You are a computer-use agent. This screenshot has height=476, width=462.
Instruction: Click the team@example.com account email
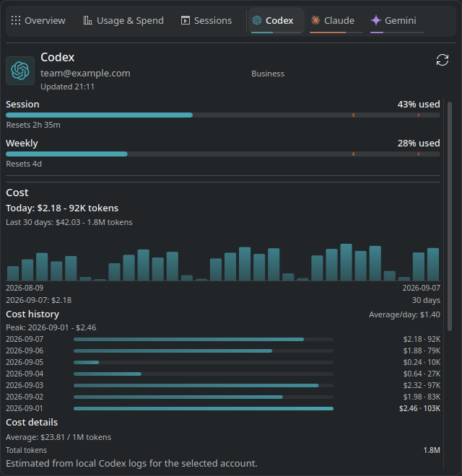85,73
